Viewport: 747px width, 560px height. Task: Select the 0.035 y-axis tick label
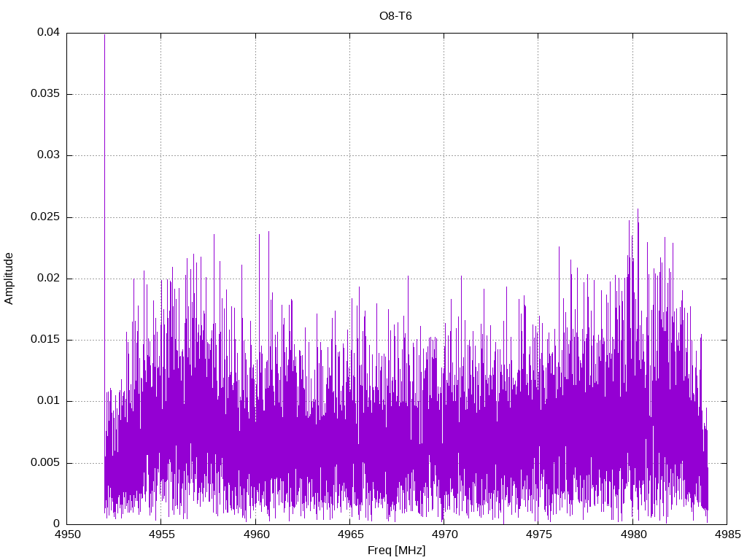tap(44, 94)
